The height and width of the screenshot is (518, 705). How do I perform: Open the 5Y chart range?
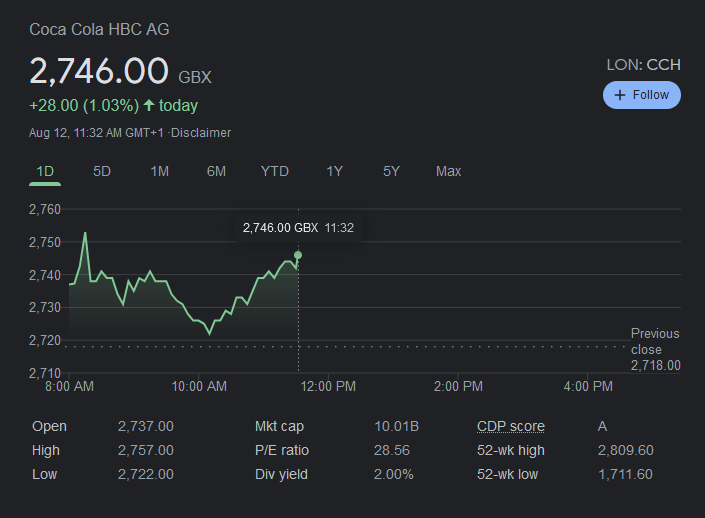pyautogui.click(x=391, y=171)
